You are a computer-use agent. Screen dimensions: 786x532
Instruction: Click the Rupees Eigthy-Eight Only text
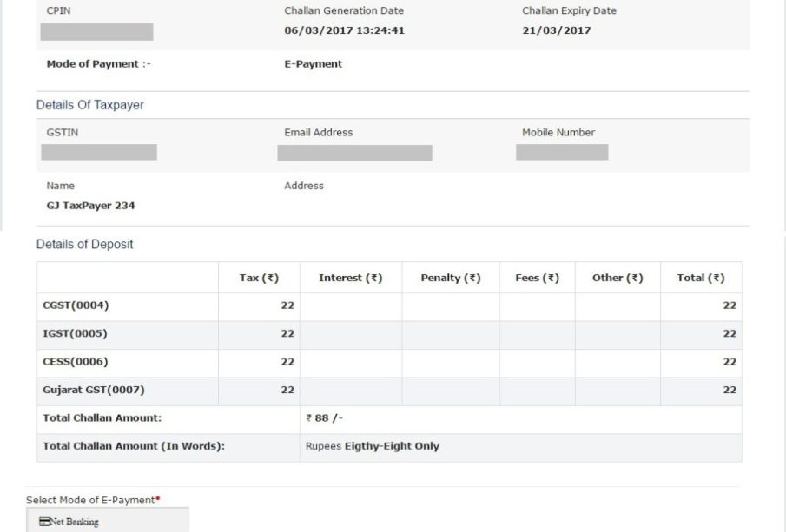pos(373,446)
